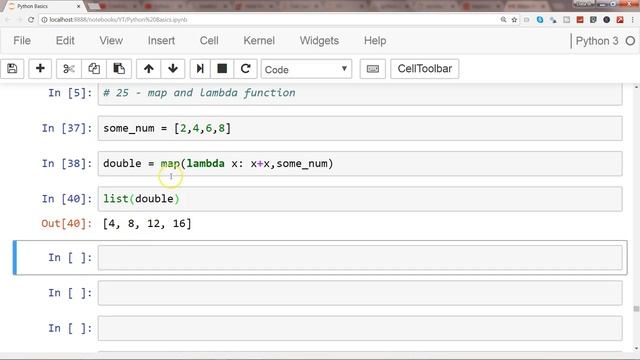Click the double = map(lambda...) cell
The height and width of the screenshot is (360, 640).
pos(360,164)
